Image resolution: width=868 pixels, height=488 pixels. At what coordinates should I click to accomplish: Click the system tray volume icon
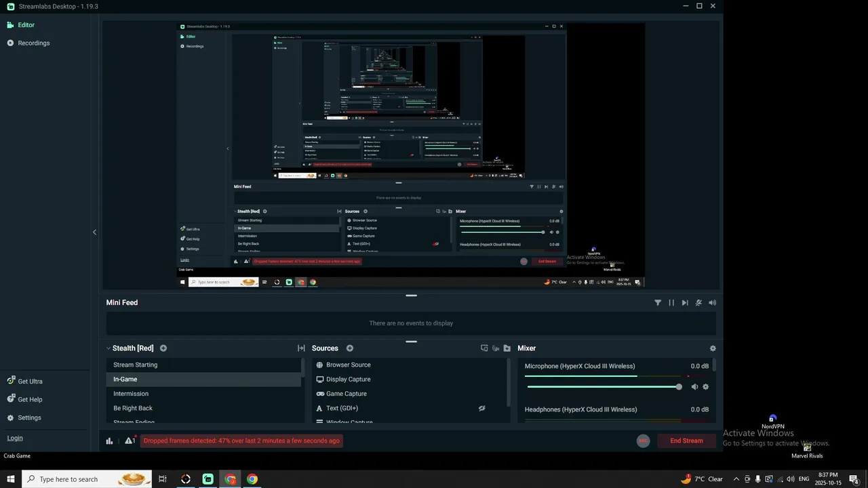point(790,479)
